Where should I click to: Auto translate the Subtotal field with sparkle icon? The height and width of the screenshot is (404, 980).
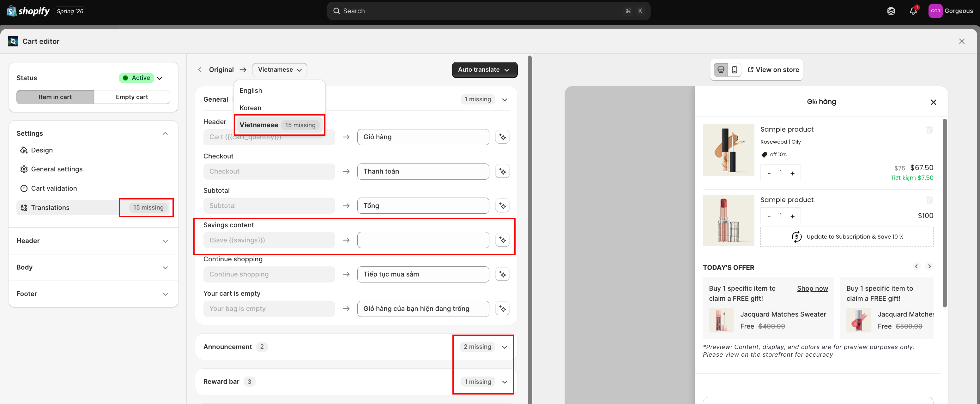click(x=502, y=205)
